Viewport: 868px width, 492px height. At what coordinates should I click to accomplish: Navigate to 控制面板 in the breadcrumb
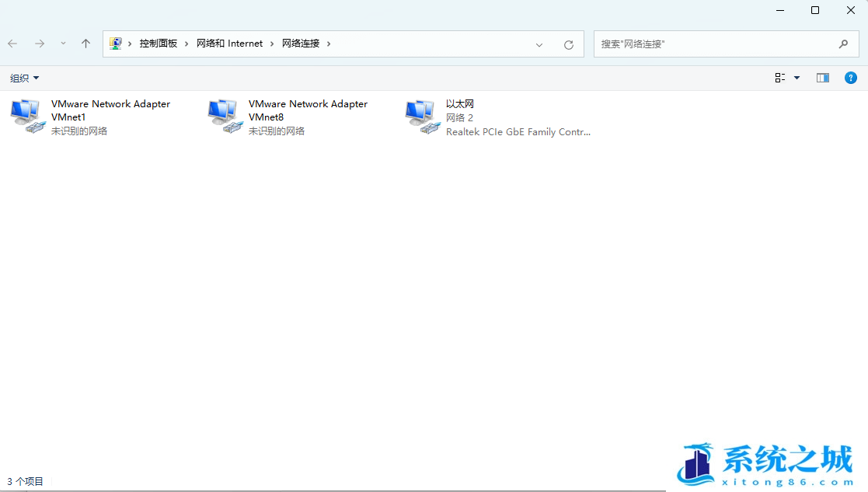159,43
